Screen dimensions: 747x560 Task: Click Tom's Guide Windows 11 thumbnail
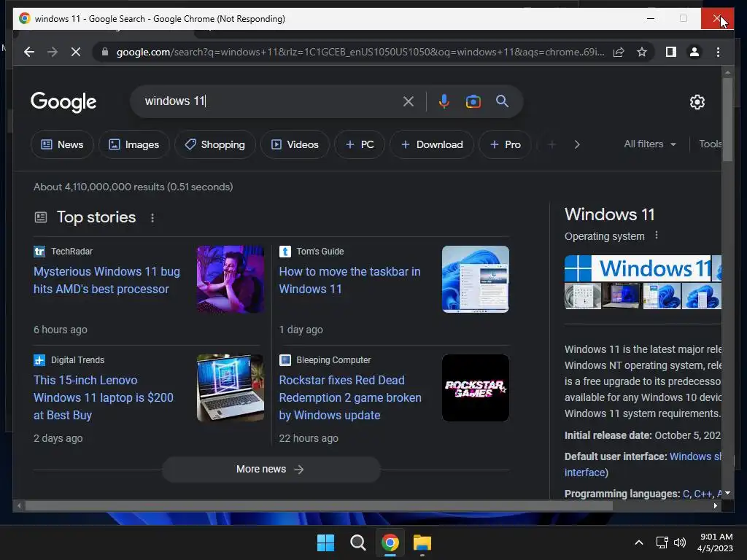pyautogui.click(x=476, y=279)
